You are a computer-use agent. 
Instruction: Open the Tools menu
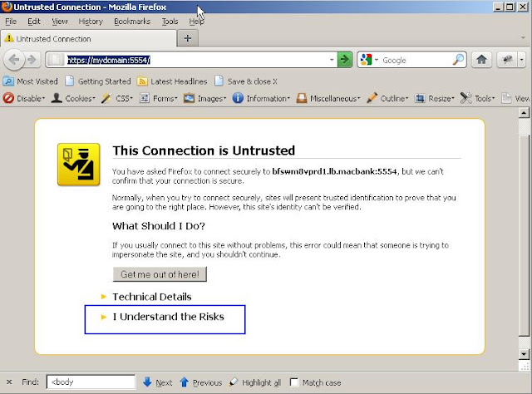click(x=170, y=22)
